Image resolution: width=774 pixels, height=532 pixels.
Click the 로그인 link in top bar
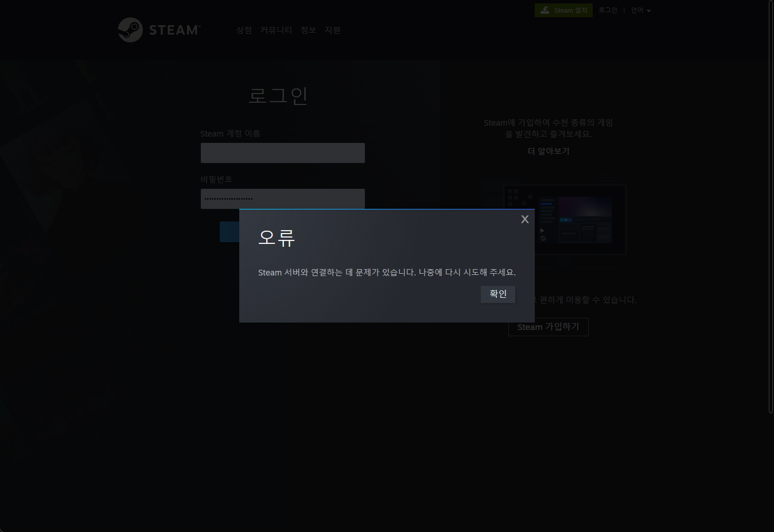[608, 10]
